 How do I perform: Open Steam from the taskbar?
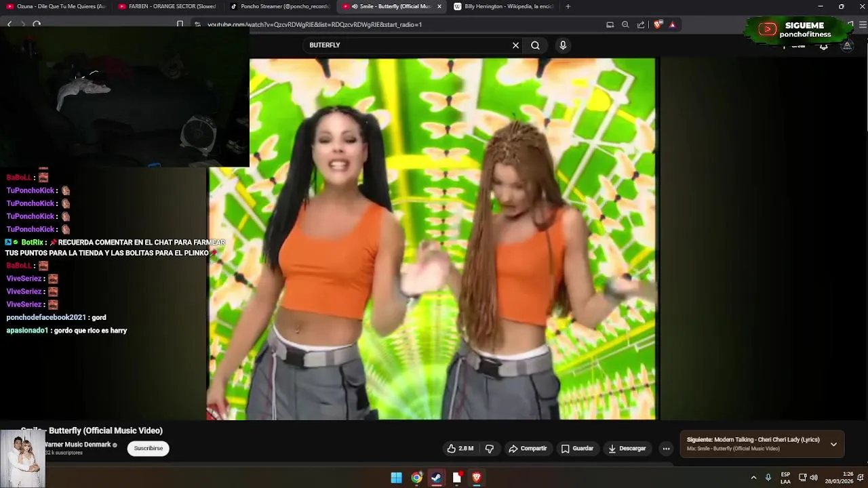click(437, 478)
